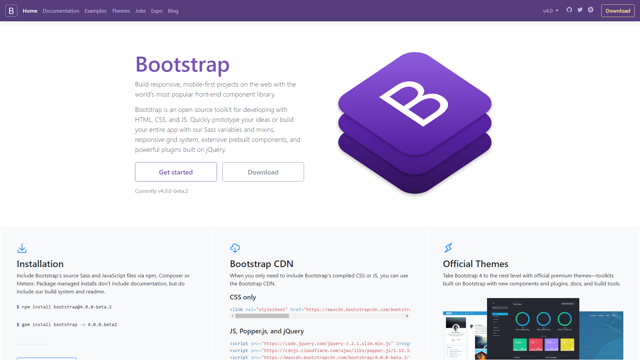
Task: Select the stylesheet link code snippet
Action: [320, 309]
